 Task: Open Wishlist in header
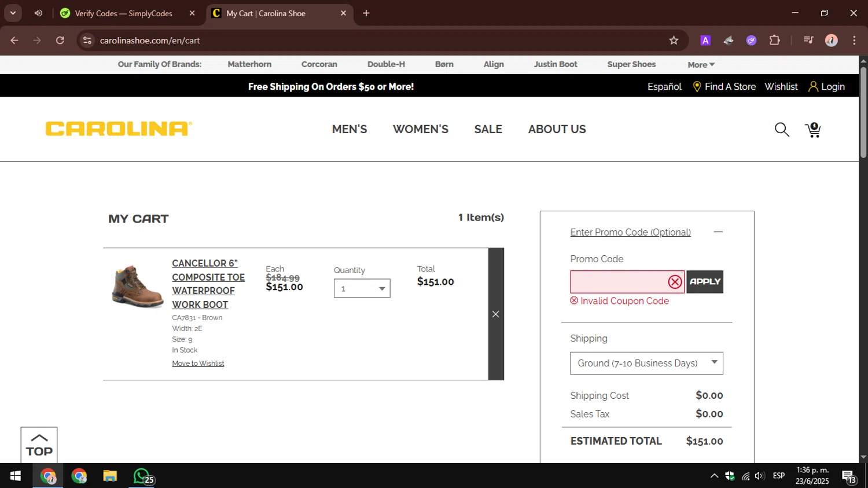click(x=781, y=86)
